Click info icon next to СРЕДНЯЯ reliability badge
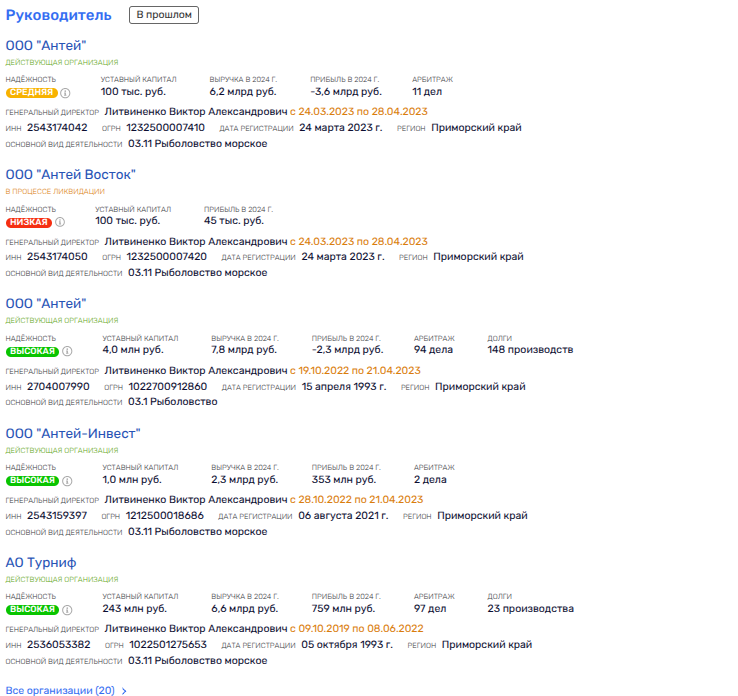The width and height of the screenshot is (738, 696). click(66, 93)
